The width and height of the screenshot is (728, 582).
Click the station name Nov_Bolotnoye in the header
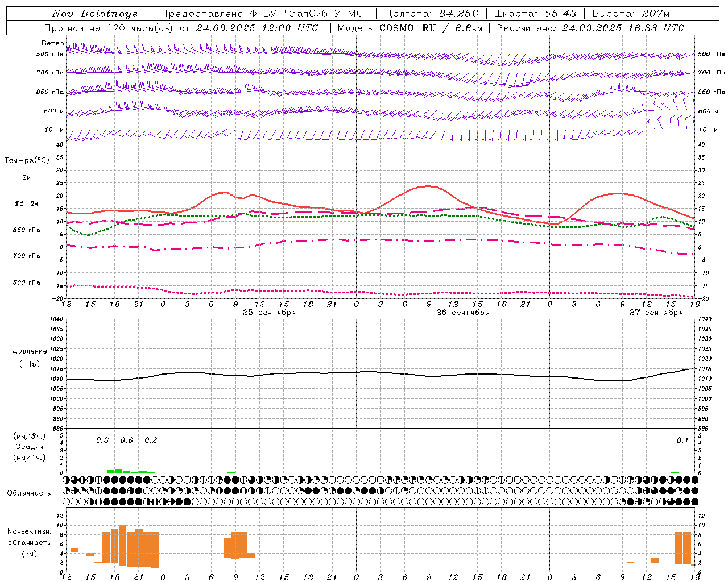click(x=95, y=14)
